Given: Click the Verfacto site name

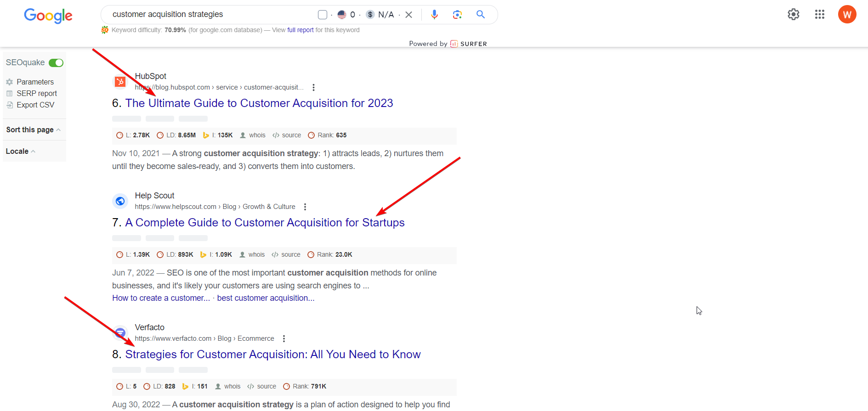Looking at the screenshot, I should coord(149,327).
